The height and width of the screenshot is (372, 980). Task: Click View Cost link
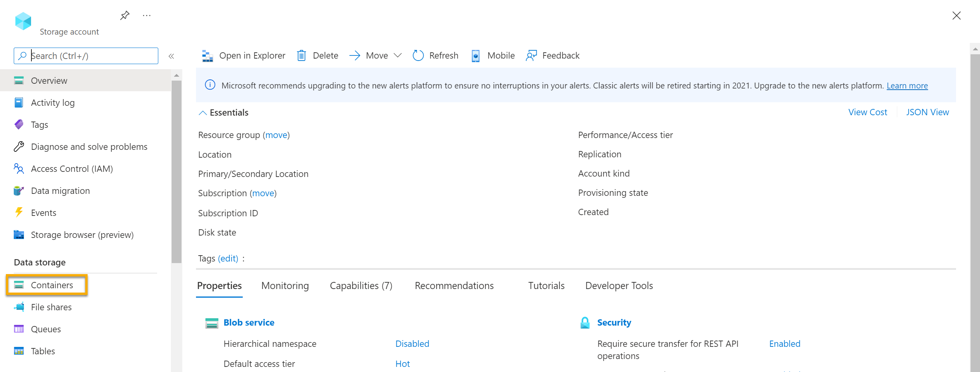pos(867,112)
